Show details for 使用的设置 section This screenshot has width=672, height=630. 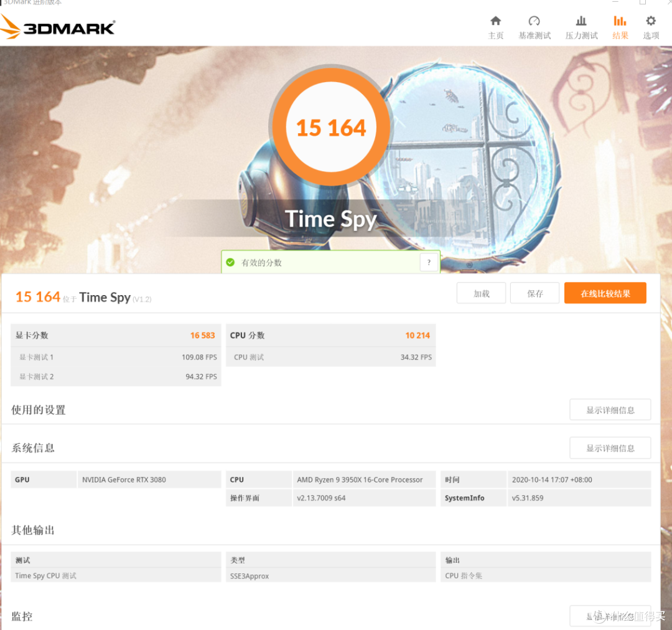tap(610, 410)
